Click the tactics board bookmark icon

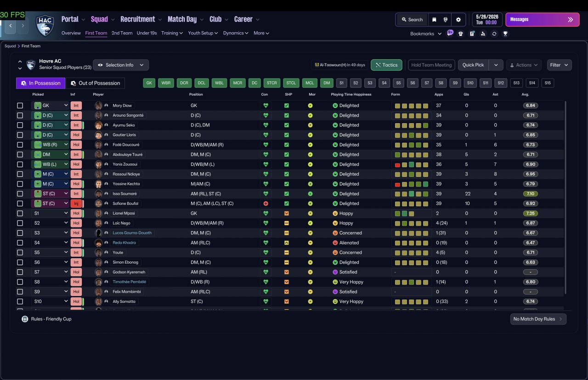[472, 34]
